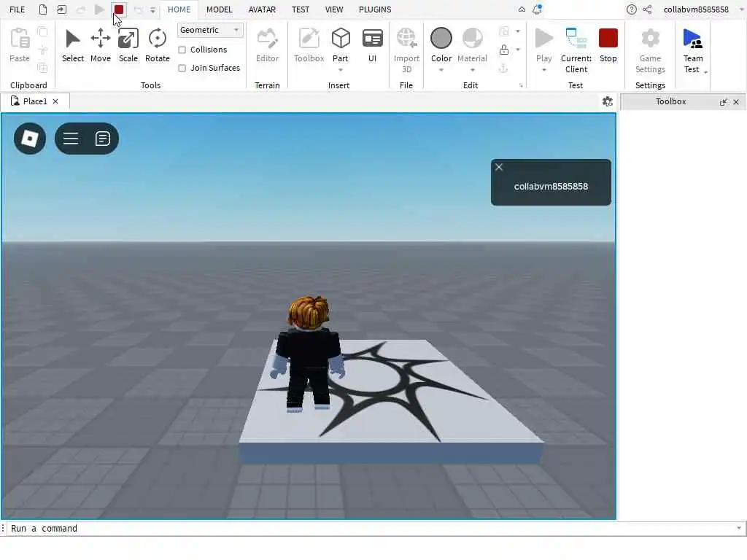Expand the Material dropdown arrow
The height and width of the screenshot is (560, 747).
(472, 70)
